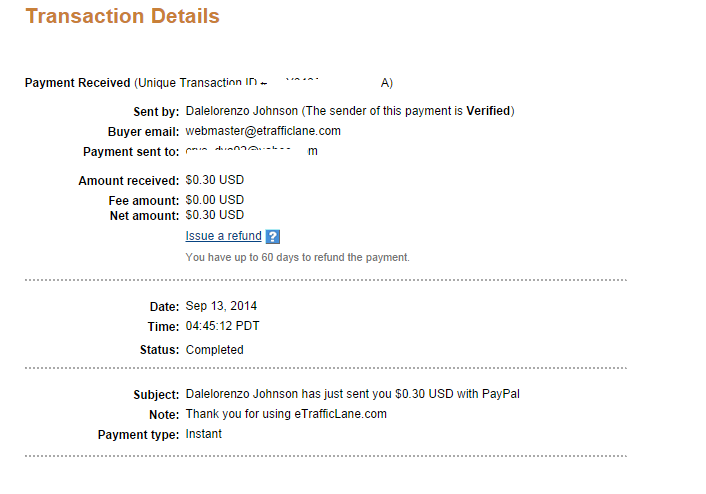This screenshot has height=494, width=706.
Task: Click the Issue a refund link
Action: pos(223,236)
